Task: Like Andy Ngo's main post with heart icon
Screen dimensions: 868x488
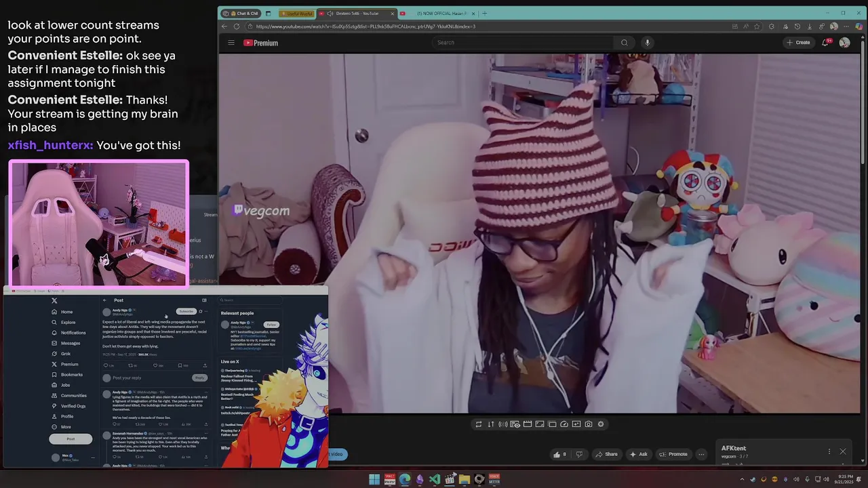Action: click(x=157, y=365)
